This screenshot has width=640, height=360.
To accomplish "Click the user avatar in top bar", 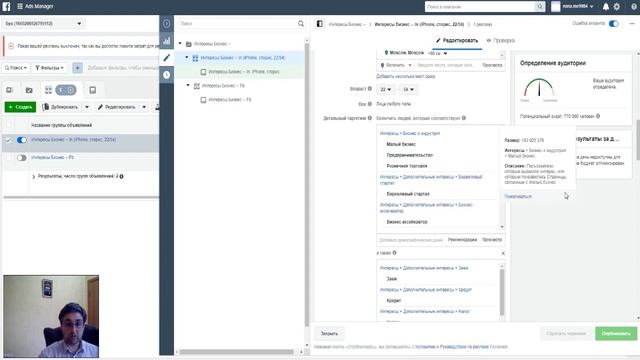I will click(556, 7).
